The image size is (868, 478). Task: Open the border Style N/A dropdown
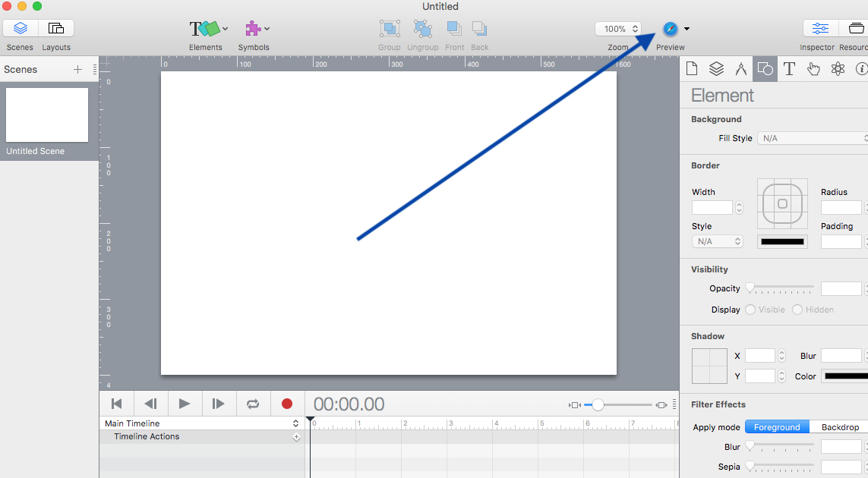[x=718, y=242]
